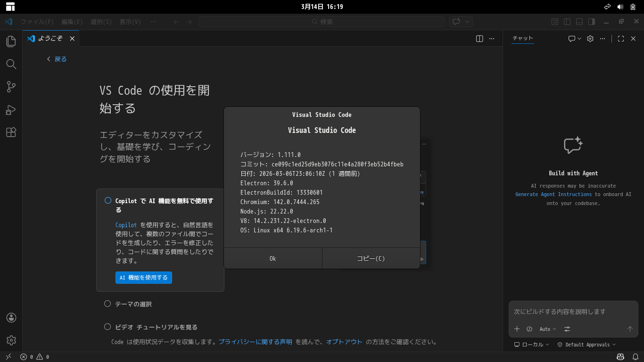Open the Explorer sidebar icon
The image size is (644, 362).
click(11, 41)
